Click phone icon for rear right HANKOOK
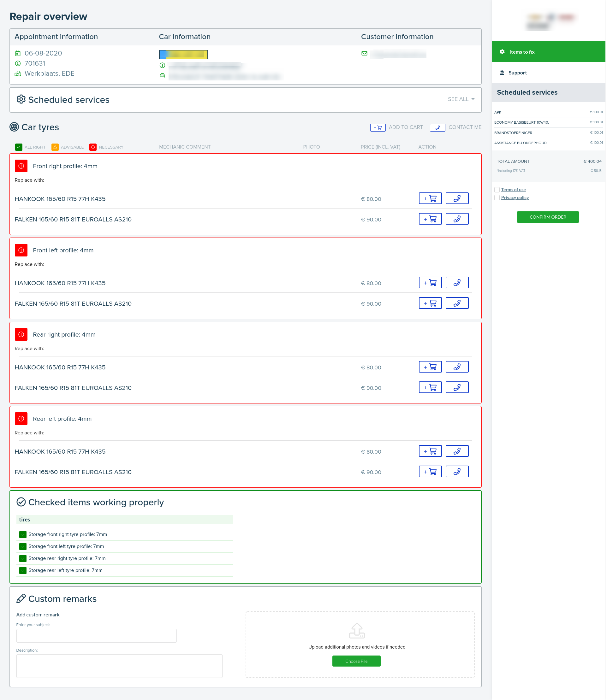Viewport: 607px width, 700px height. point(457,367)
